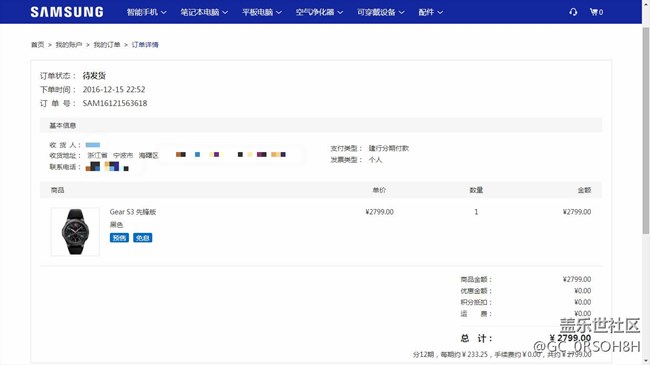Screen dimensions: 650x365
Task: Click the invoice type 个人
Action: 375,160
